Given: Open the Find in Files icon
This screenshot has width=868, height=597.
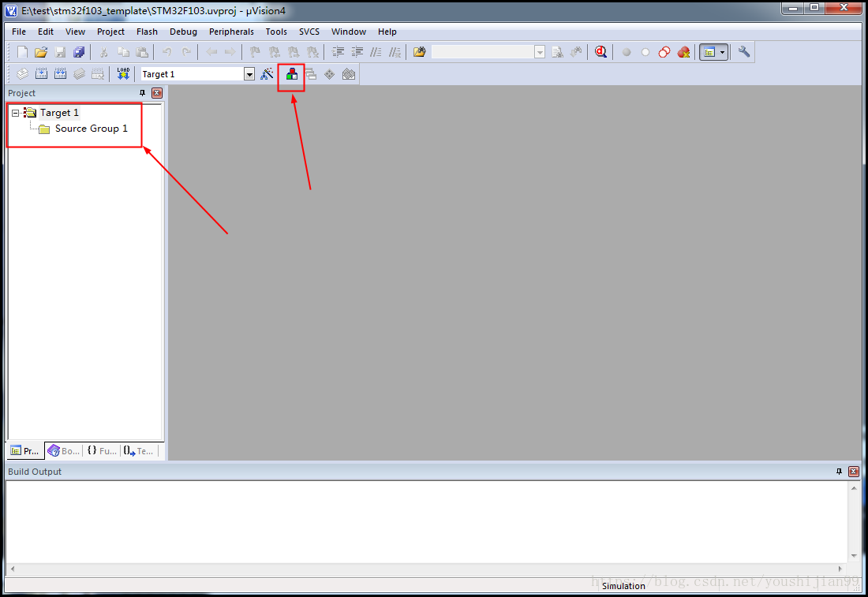Looking at the screenshot, I should point(420,52).
